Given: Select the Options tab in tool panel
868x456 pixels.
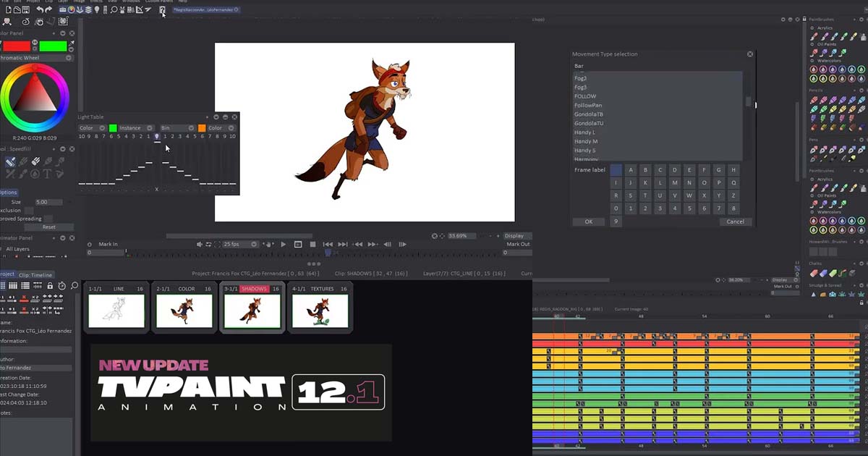Looking at the screenshot, I should [8, 193].
